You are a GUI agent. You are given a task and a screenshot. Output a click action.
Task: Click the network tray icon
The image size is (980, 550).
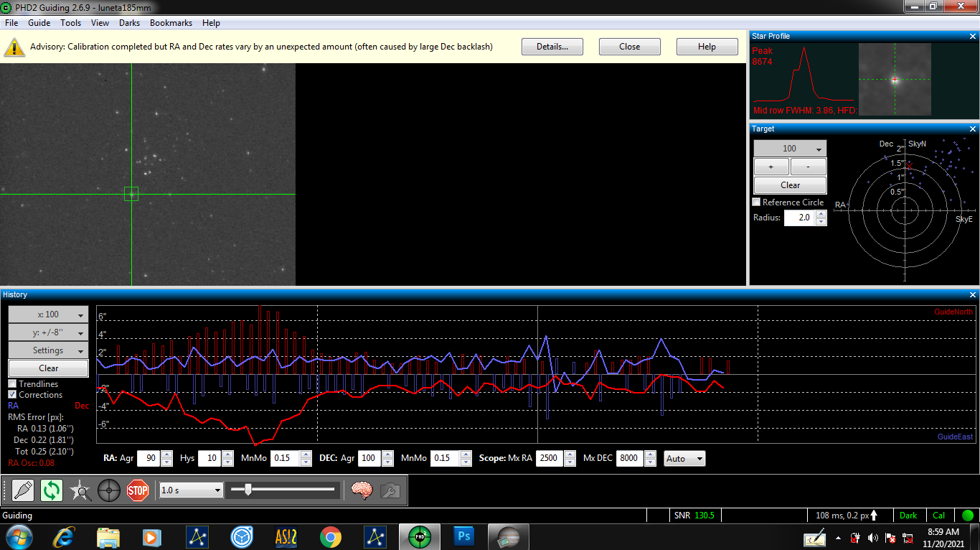[908, 538]
